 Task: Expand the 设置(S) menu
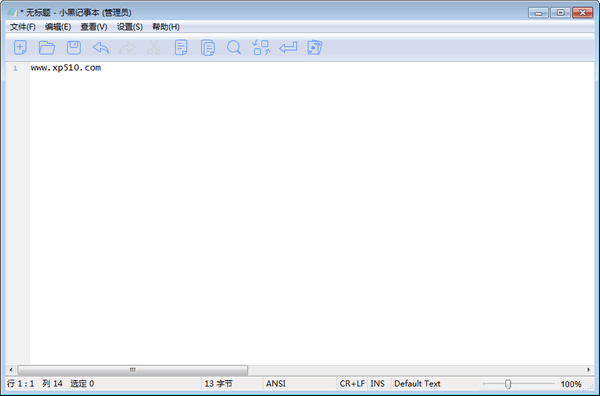[x=130, y=27]
